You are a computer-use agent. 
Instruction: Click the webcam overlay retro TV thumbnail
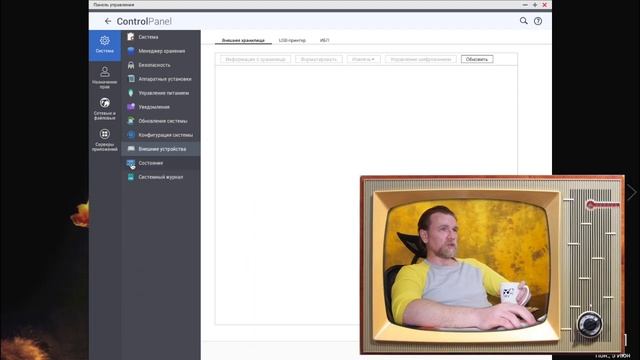492,264
